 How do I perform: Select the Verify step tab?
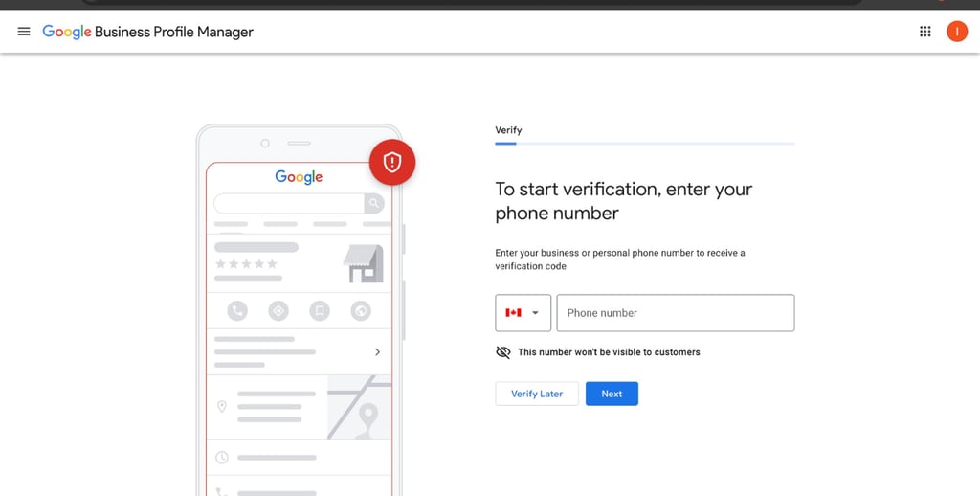[508, 130]
